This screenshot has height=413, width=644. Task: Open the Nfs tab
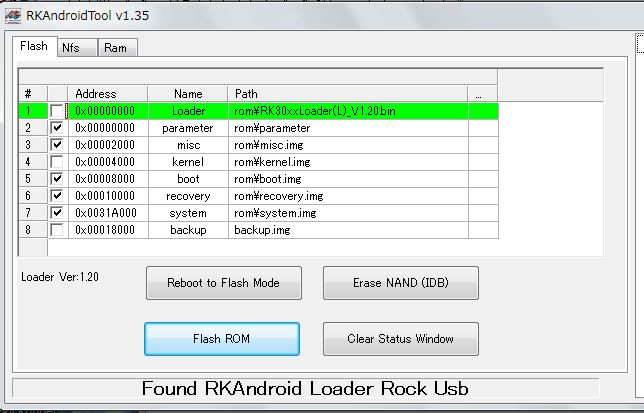77,48
